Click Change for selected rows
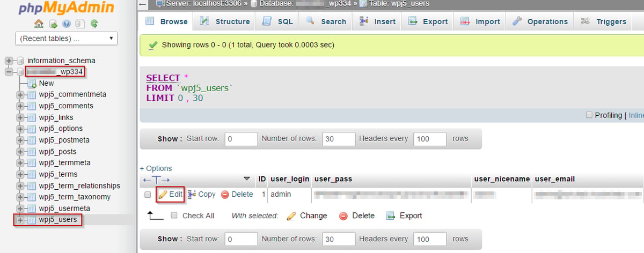 [x=307, y=215]
